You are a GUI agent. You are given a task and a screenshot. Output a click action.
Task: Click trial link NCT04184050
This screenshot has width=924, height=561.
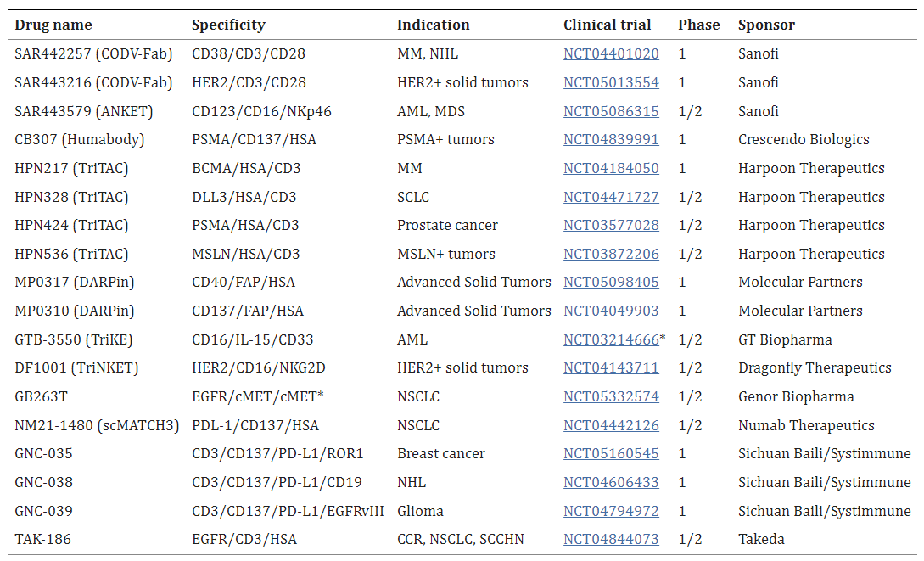click(611, 169)
